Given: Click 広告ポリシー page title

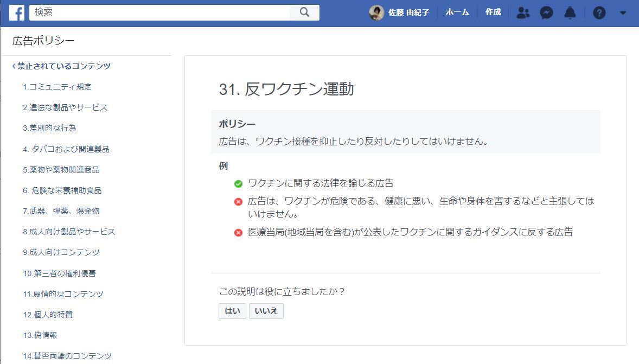Looking at the screenshot, I should click(x=43, y=41).
